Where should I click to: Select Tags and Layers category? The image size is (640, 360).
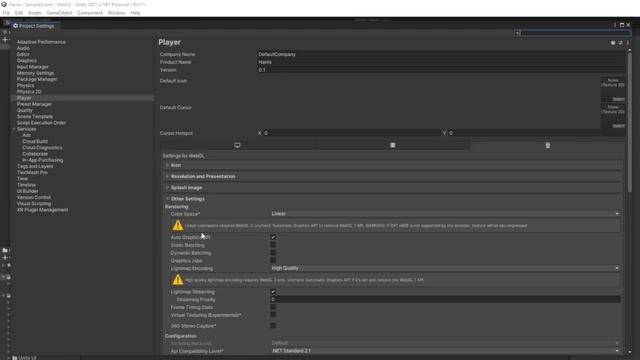click(35, 166)
